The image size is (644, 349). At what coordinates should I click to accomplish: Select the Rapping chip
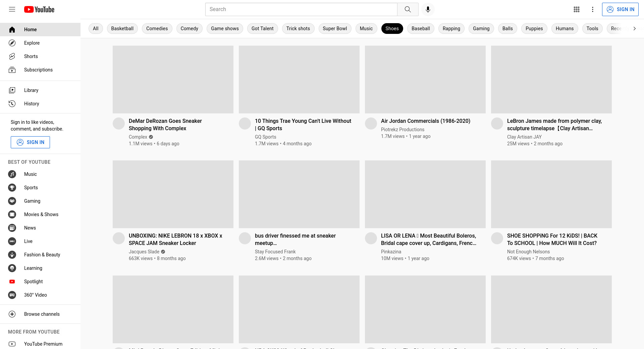pos(451,29)
